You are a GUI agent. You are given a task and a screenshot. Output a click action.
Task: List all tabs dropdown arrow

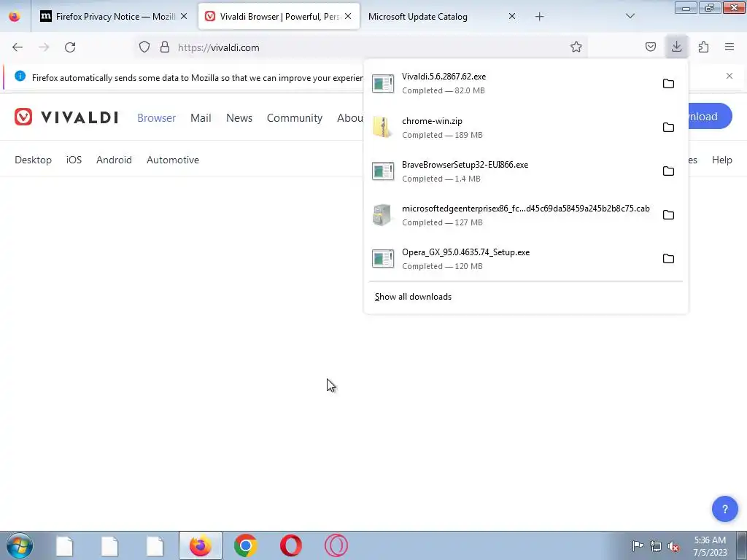coord(630,16)
